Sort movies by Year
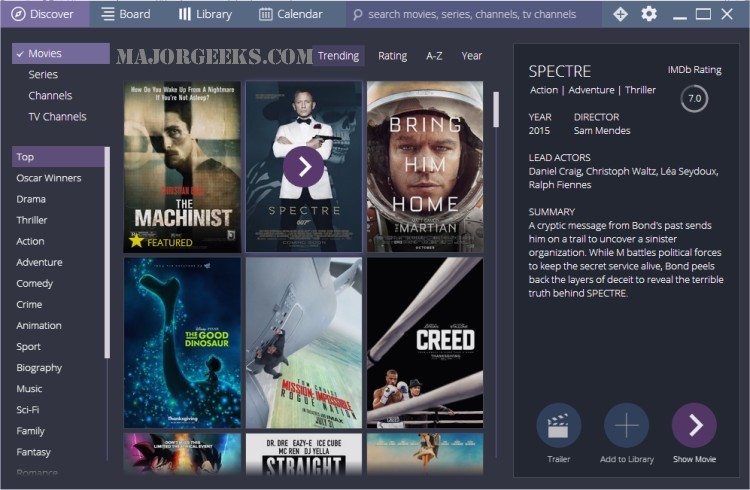The height and width of the screenshot is (490, 750). [471, 56]
